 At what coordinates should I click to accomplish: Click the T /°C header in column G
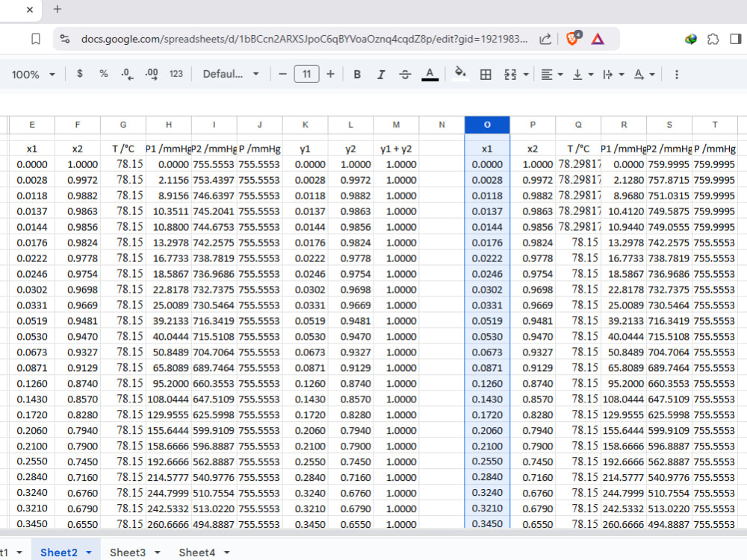pos(123,149)
